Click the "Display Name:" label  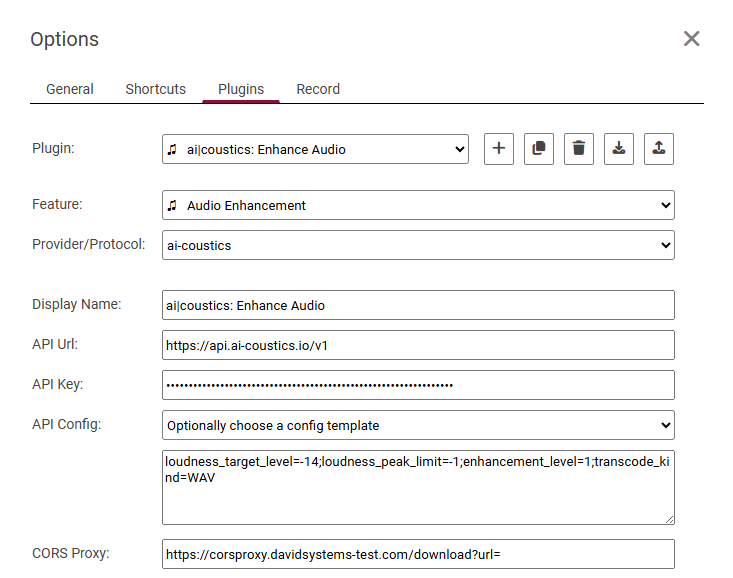[77, 304]
